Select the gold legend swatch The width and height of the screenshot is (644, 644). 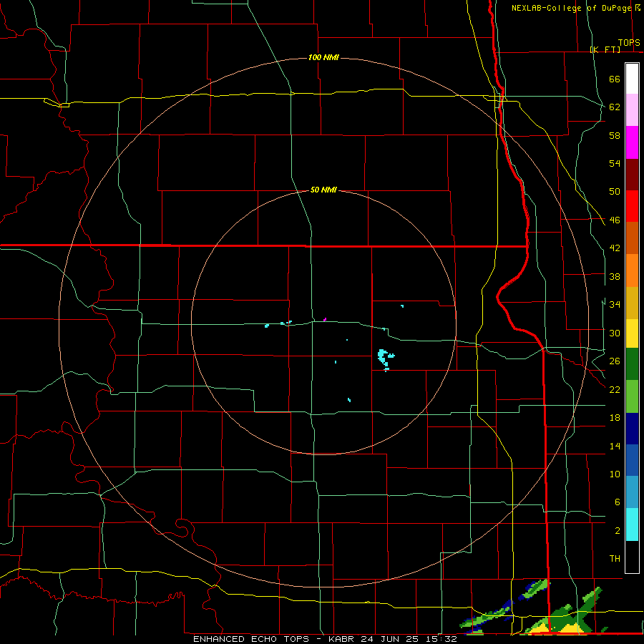[632, 303]
